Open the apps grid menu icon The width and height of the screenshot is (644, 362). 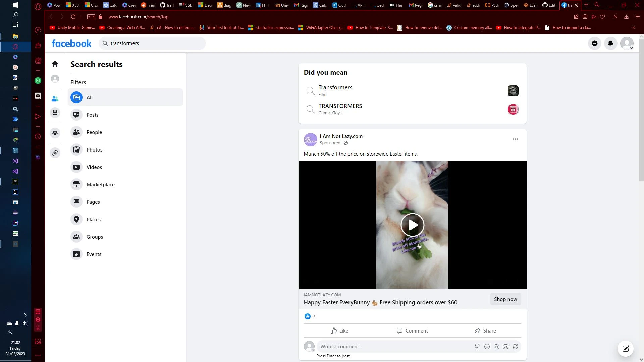point(55,113)
